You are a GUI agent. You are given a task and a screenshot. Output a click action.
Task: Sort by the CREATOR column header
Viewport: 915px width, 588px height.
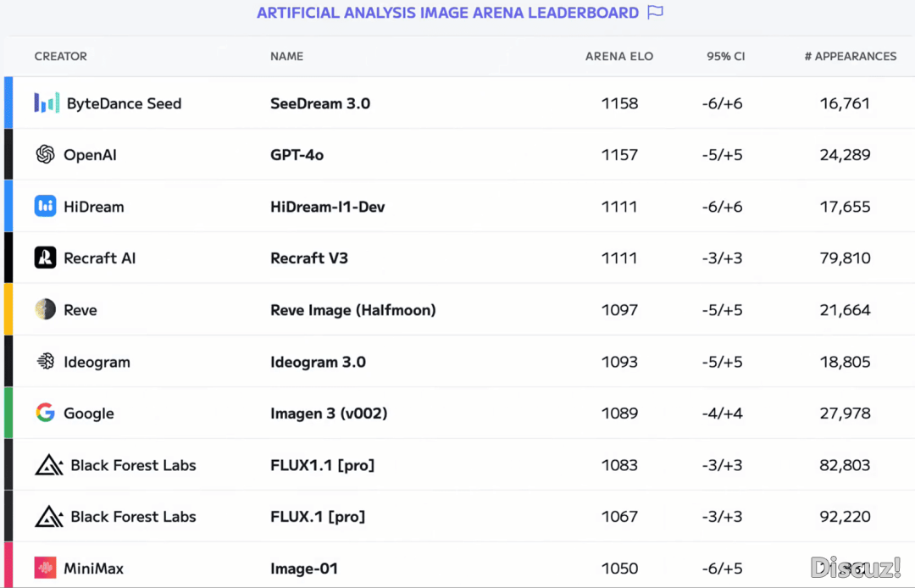pyautogui.click(x=61, y=57)
